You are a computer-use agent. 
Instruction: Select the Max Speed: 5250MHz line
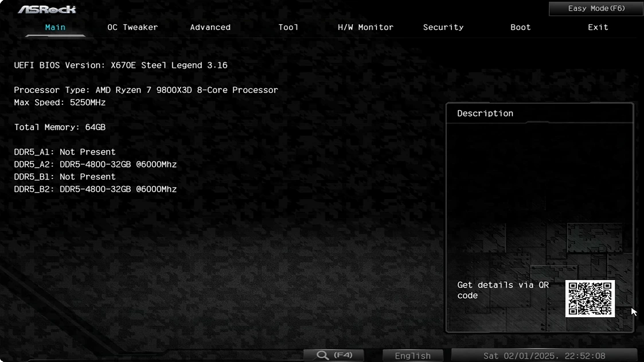60,102
